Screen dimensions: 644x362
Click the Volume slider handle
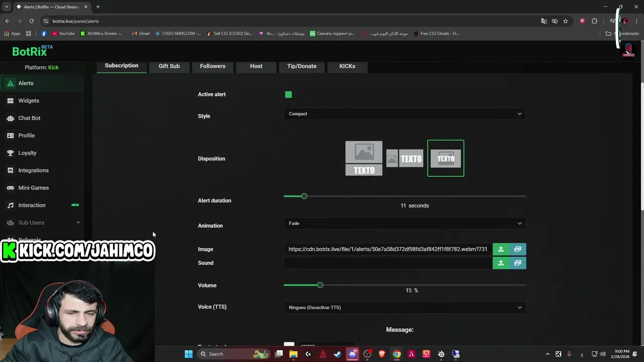click(x=320, y=285)
